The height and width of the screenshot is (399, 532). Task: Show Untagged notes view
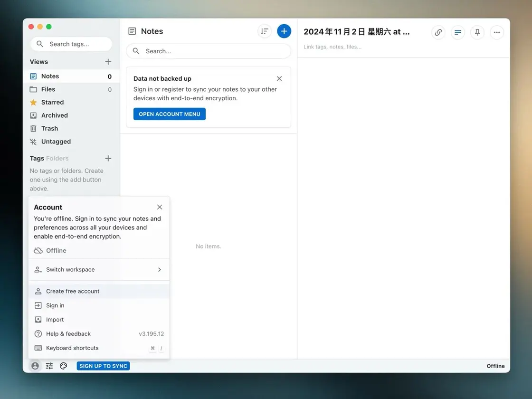(x=71, y=142)
